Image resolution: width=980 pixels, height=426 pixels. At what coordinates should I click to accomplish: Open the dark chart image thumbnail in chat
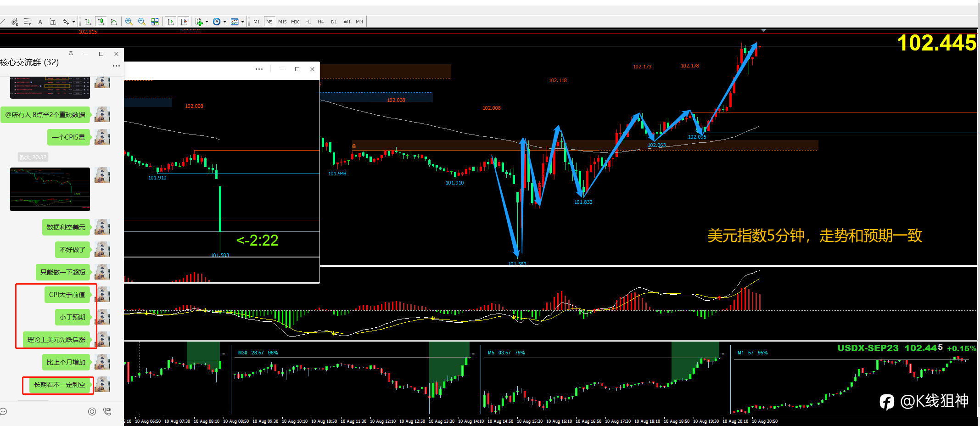point(50,189)
